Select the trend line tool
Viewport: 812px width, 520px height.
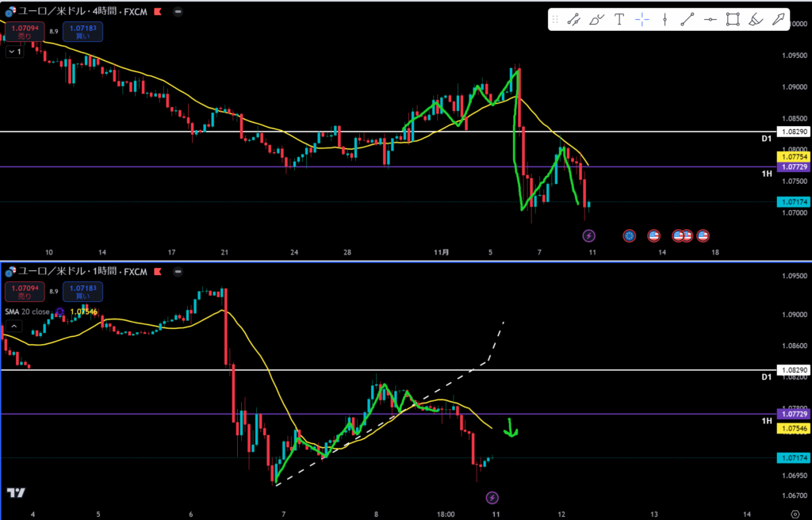pos(688,20)
